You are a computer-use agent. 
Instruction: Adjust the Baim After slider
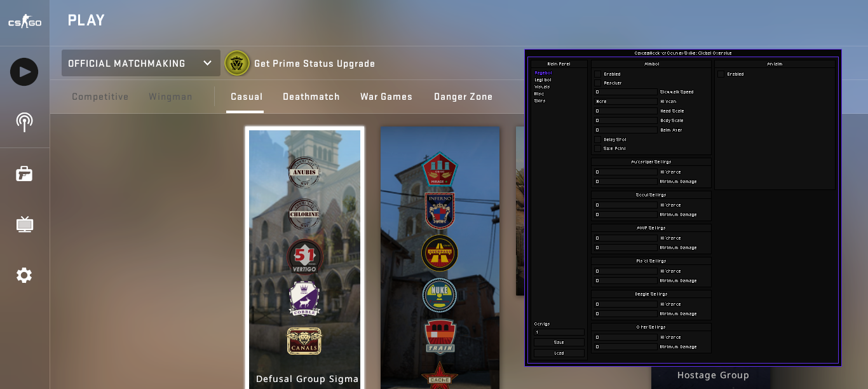pos(626,130)
